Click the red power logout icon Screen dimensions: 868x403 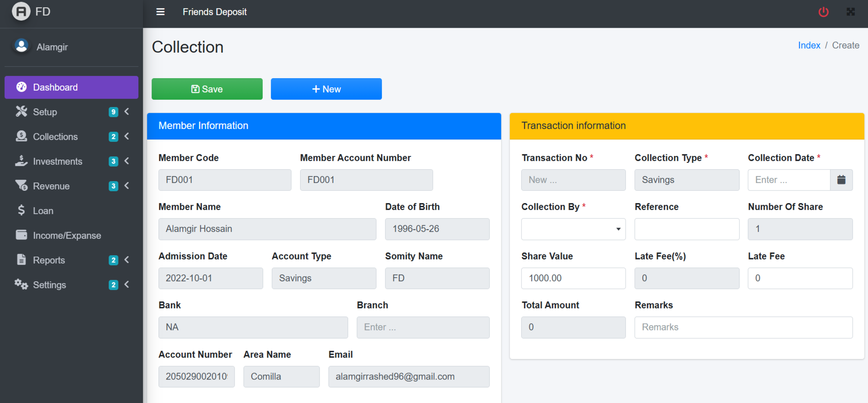point(823,12)
